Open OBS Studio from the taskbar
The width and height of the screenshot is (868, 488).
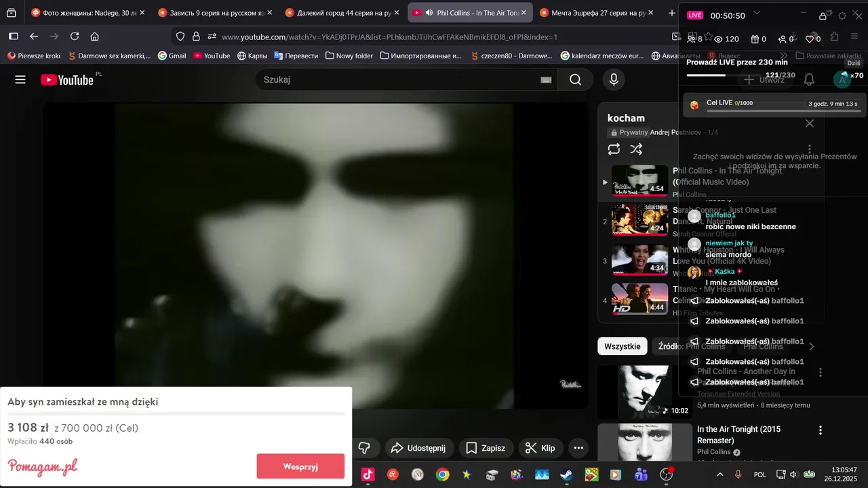667,474
